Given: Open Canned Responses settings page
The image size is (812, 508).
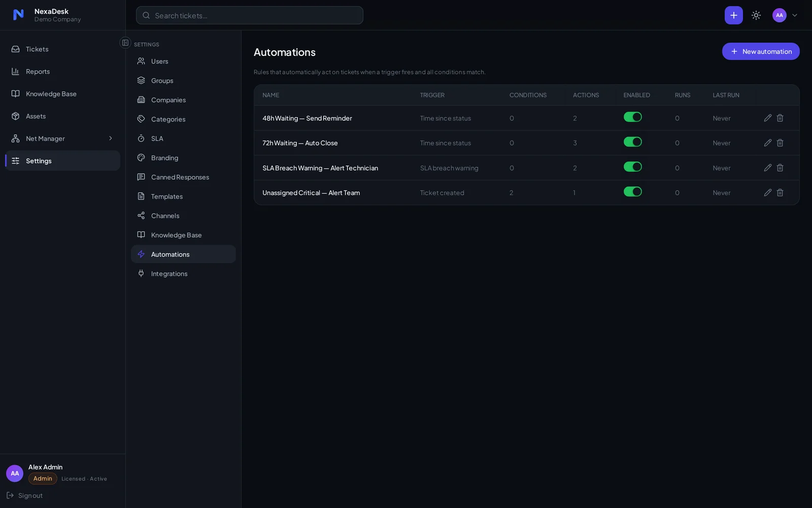Looking at the screenshot, I should tap(183, 177).
